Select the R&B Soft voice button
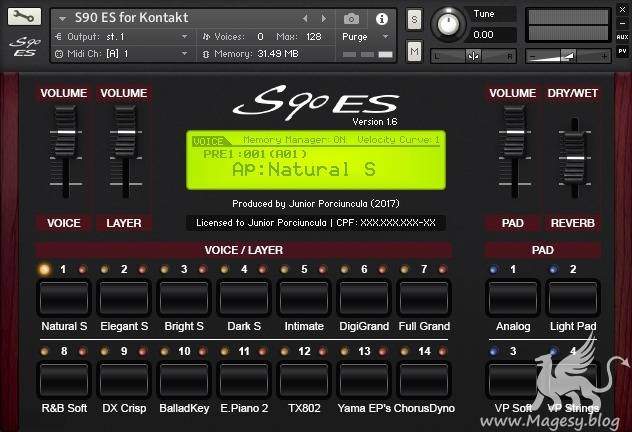The image size is (632, 432). tap(64, 380)
